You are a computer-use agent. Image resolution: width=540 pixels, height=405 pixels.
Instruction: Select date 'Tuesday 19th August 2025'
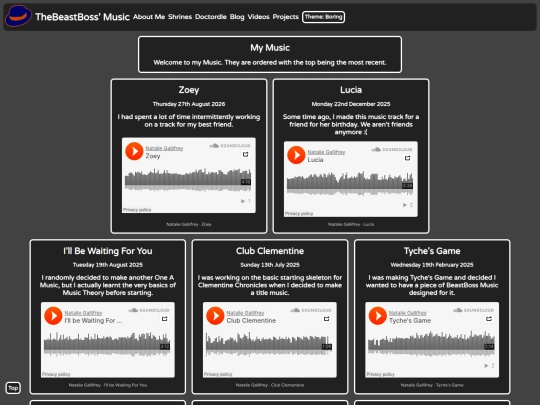tap(108, 265)
